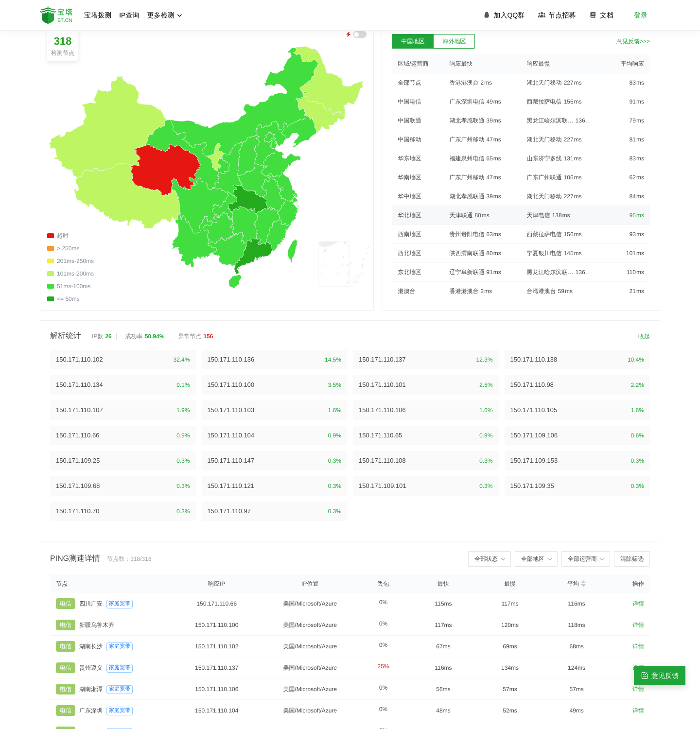Image resolution: width=700 pixels, height=729 pixels.
Task: Open the 意见反馈>>> link in region panel
Action: pos(633,41)
